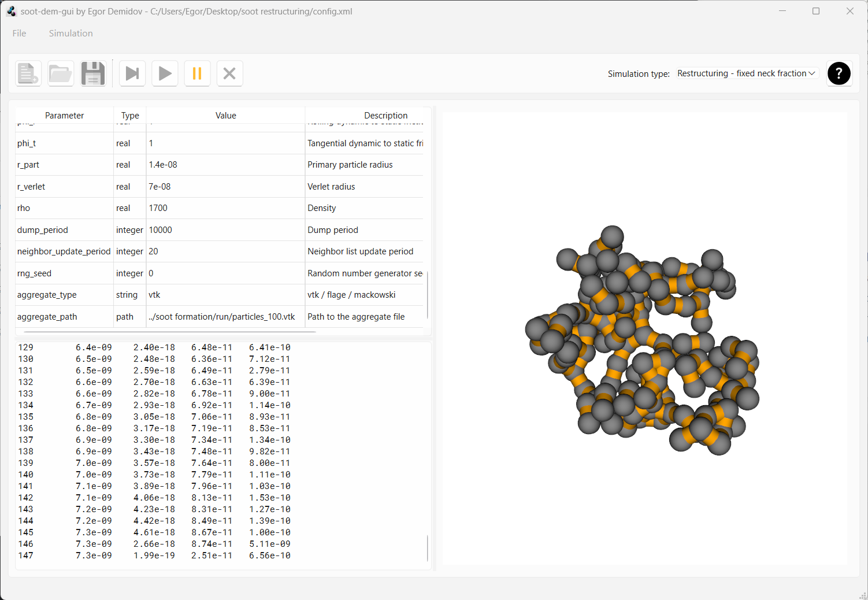Click the 'Simulation type:' label
This screenshot has width=868, height=600.
(x=639, y=74)
